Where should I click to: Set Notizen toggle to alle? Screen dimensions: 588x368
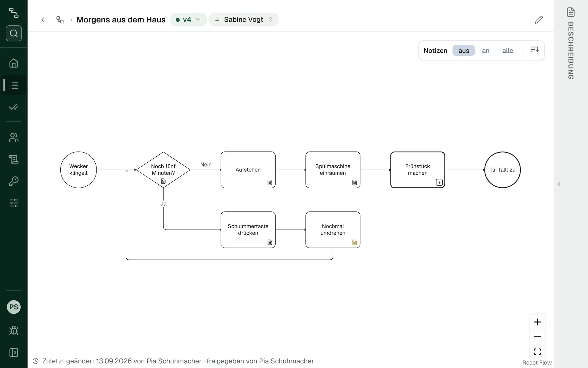[508, 51]
